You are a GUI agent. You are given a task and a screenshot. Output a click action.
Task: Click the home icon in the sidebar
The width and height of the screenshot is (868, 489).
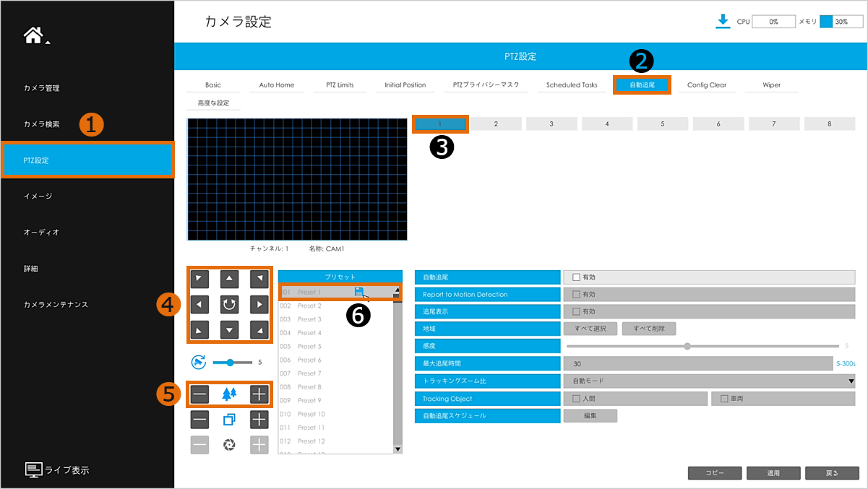click(x=33, y=35)
